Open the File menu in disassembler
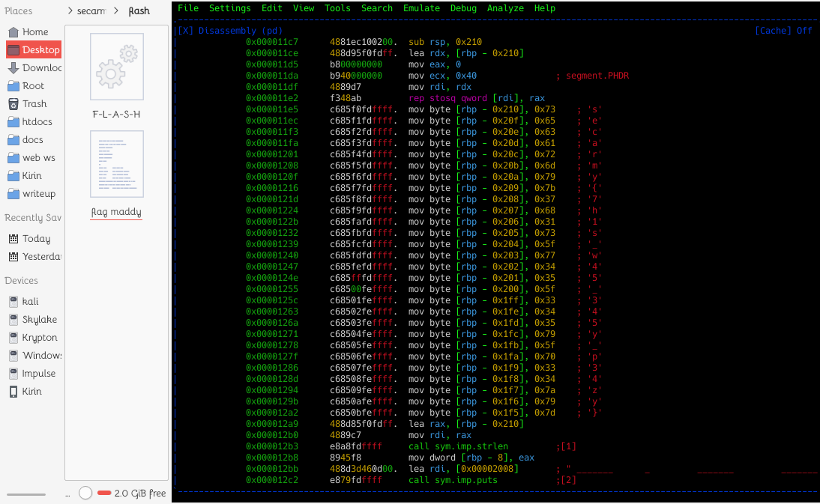 (187, 8)
